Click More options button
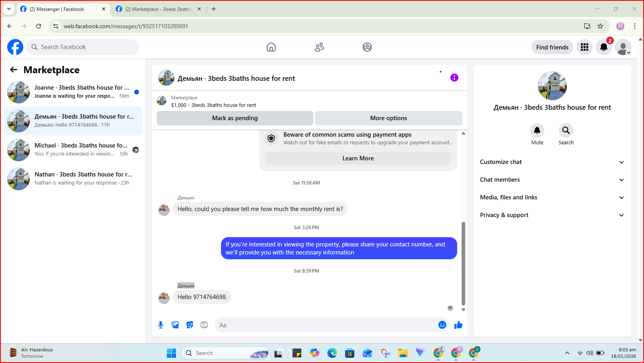 click(x=388, y=118)
